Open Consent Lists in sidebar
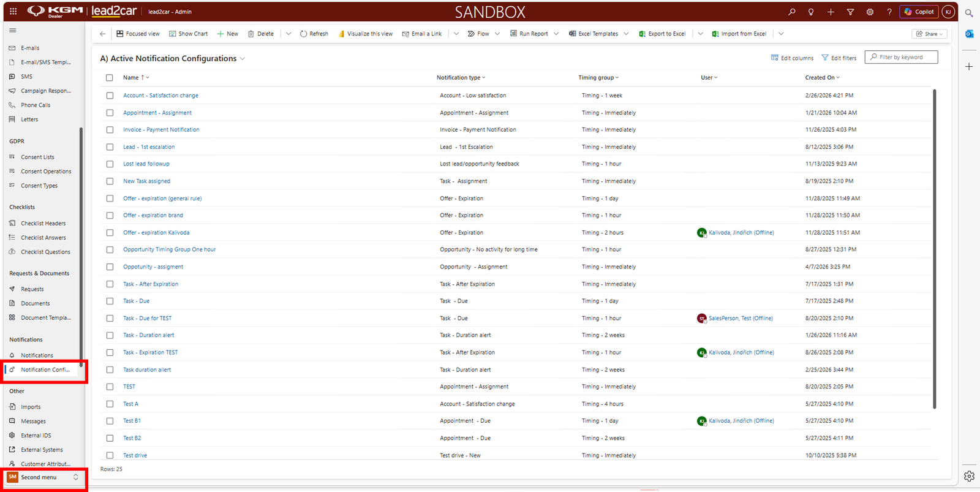This screenshot has width=980, height=492. [x=37, y=157]
